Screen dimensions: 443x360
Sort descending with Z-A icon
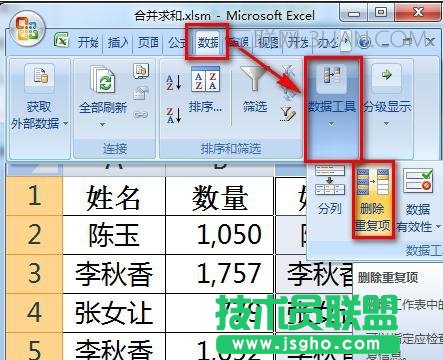click(174, 115)
